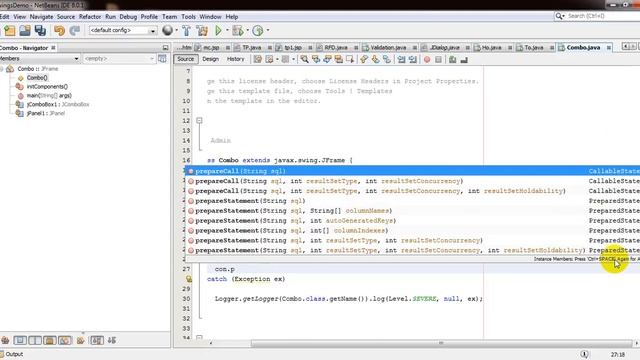The image size is (640, 360).
Task: Build the project with the hammer icon
Action: point(186,31)
